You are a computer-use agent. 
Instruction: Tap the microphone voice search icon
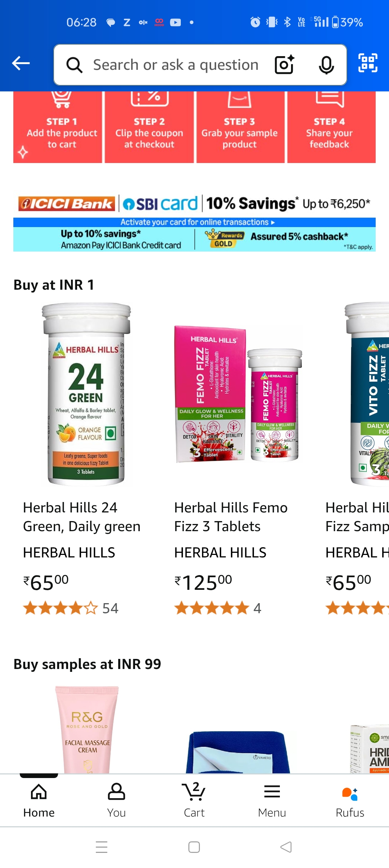pyautogui.click(x=326, y=65)
